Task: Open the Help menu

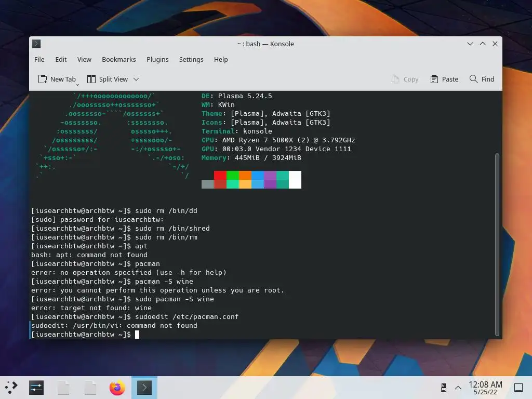Action: tap(221, 59)
